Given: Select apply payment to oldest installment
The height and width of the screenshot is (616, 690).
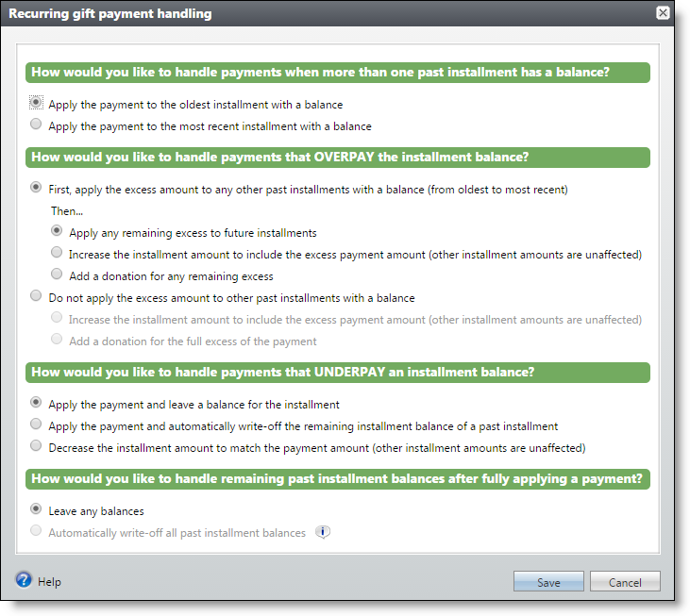Looking at the screenshot, I should (x=36, y=103).
